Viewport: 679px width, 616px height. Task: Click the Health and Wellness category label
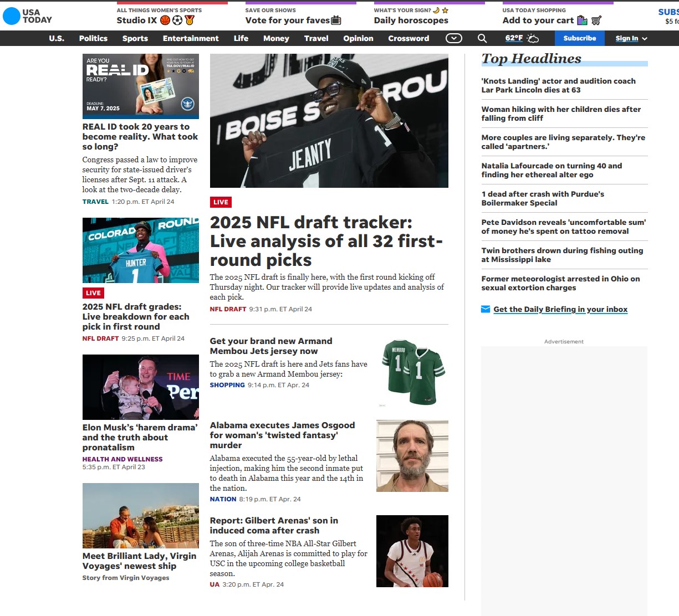[x=122, y=459]
